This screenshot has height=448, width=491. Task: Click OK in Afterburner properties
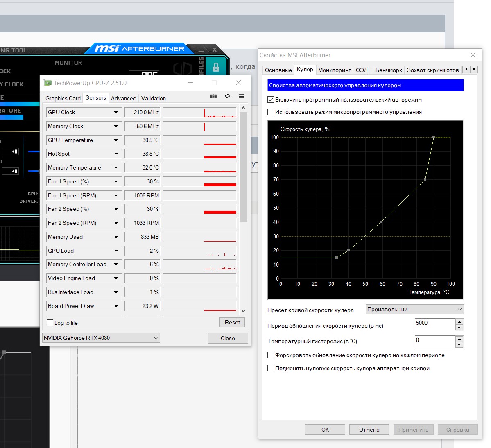(x=325, y=430)
